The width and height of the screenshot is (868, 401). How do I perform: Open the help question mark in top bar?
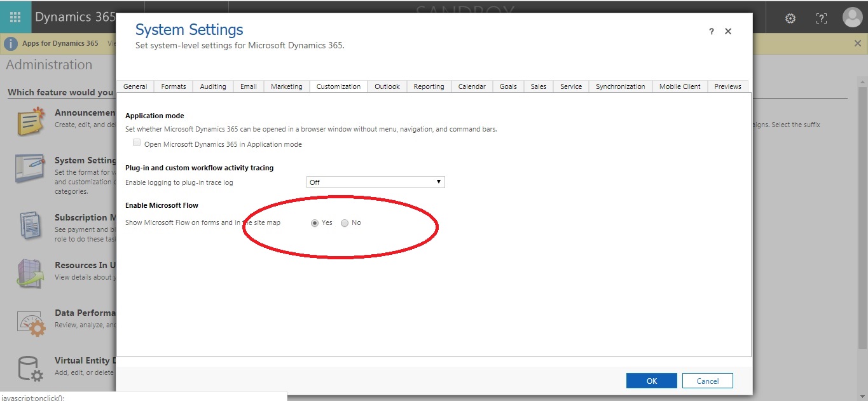(821, 18)
